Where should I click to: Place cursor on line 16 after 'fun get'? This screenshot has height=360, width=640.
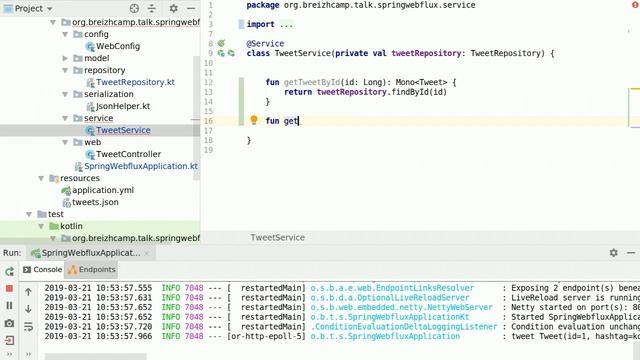299,121
